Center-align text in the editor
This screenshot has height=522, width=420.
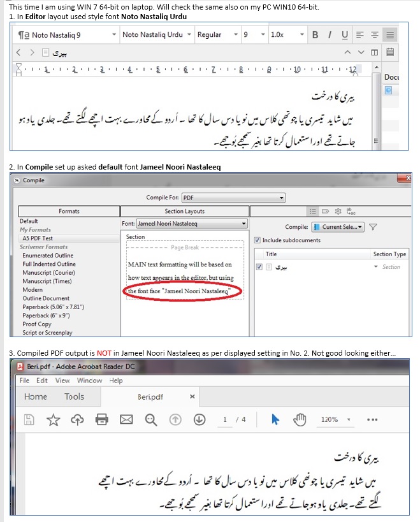[x=374, y=34]
